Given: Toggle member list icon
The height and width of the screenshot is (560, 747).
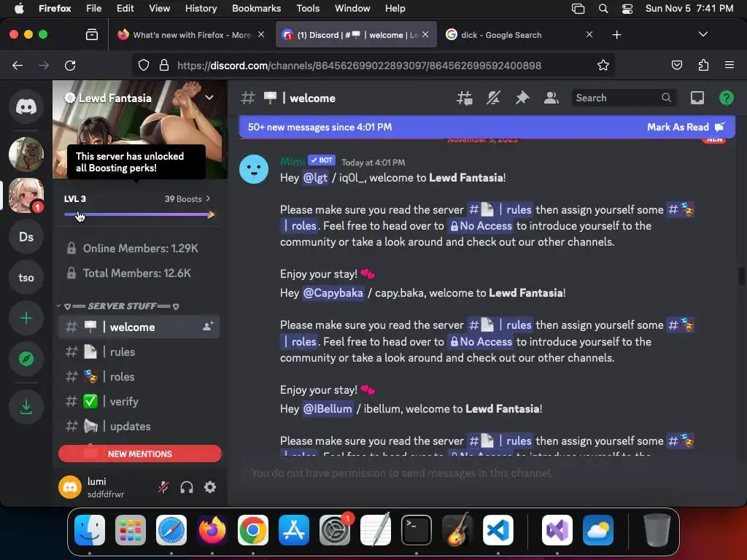Looking at the screenshot, I should click(x=551, y=98).
